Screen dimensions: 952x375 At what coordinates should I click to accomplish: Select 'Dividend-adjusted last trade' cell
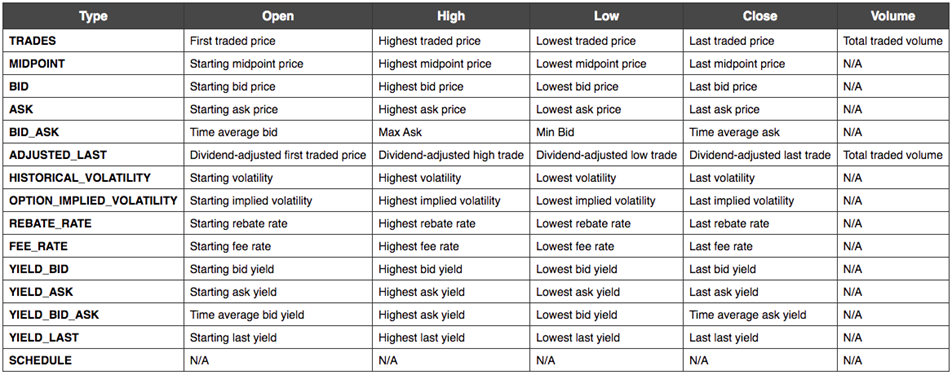(760, 155)
